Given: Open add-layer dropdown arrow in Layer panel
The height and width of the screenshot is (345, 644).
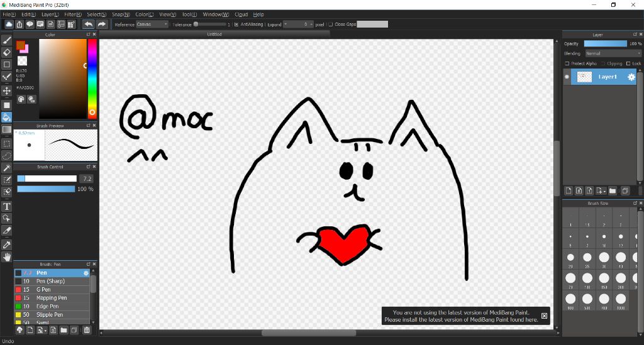Looking at the screenshot, I should tap(604, 192).
